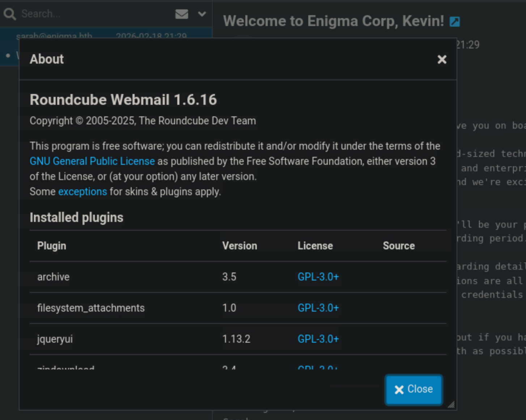This screenshot has width=526, height=420.
Task: Click the unread dot on message
Action: [x=8, y=56]
